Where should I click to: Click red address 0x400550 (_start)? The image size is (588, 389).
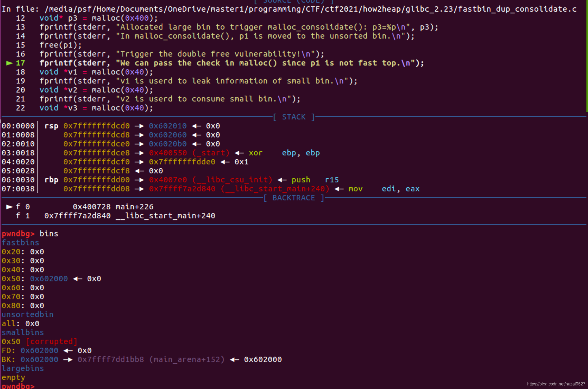click(x=189, y=153)
